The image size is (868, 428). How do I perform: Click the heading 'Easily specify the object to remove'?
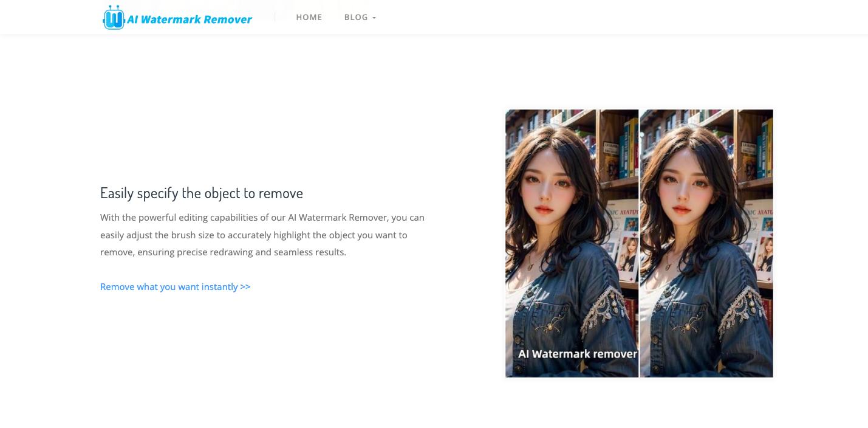[x=202, y=193]
